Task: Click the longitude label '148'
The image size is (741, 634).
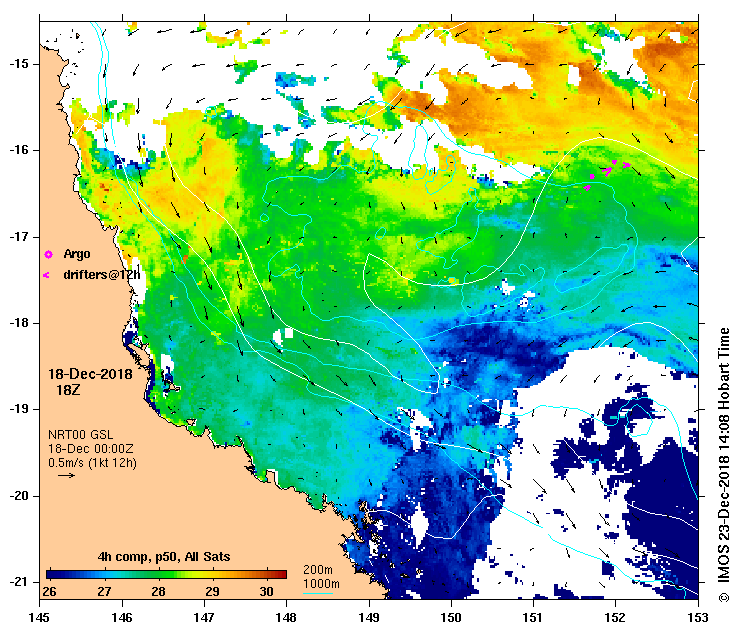Action: click(286, 617)
